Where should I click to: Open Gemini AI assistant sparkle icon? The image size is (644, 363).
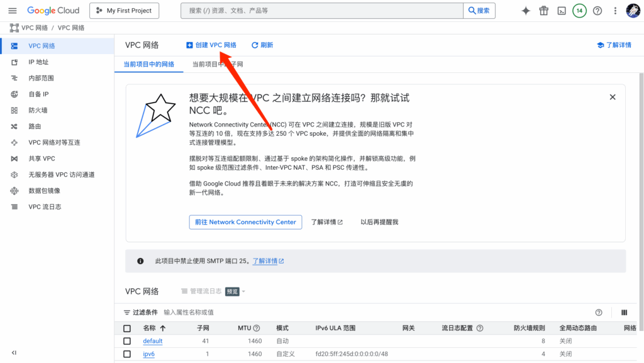point(526,11)
